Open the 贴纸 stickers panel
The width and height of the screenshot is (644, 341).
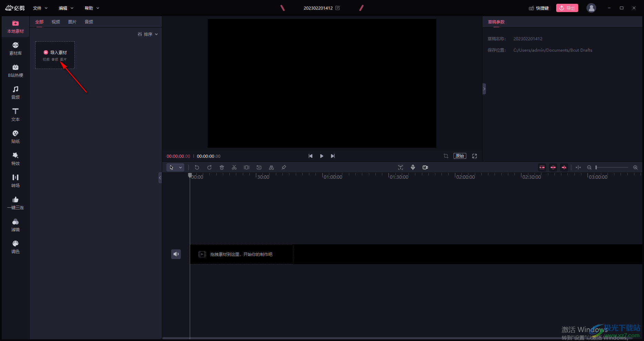tap(15, 137)
